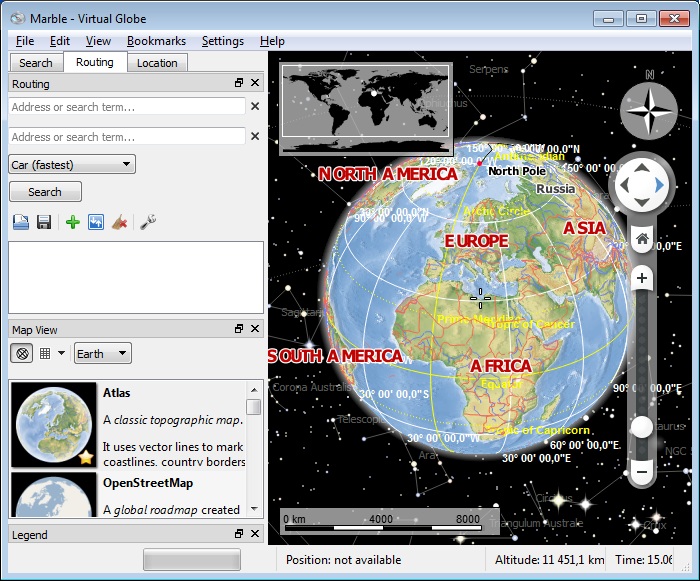Click the empty route instructions list
This screenshot has height=581, width=700.
point(136,277)
